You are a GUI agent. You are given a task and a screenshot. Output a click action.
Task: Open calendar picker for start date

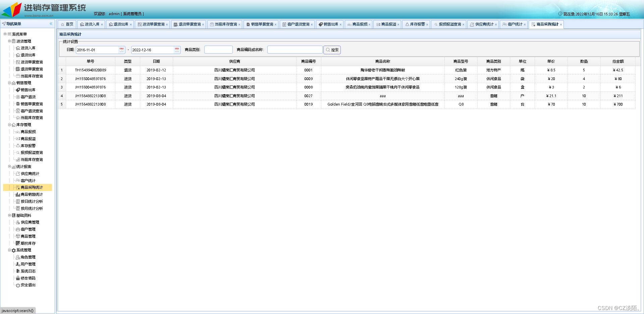click(x=121, y=50)
